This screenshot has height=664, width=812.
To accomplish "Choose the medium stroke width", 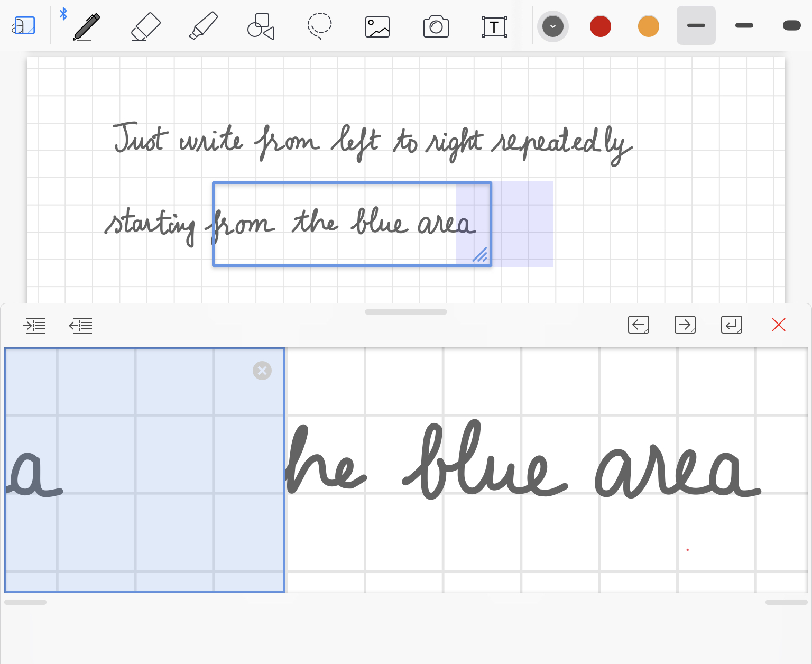I will coord(744,26).
